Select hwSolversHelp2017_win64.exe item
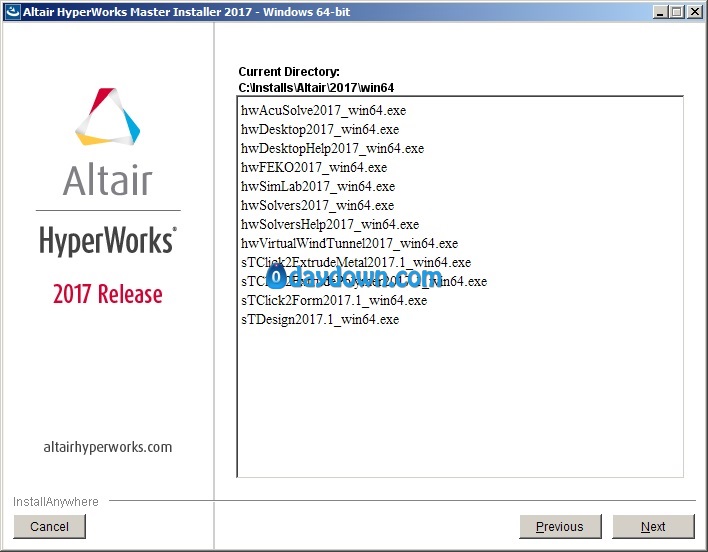Viewport: 708px width, 552px height. click(x=330, y=224)
